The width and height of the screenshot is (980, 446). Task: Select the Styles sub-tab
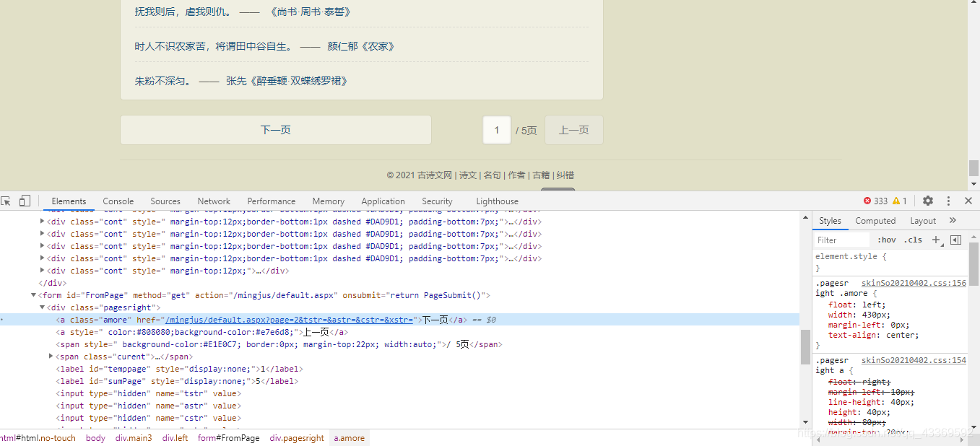click(830, 221)
